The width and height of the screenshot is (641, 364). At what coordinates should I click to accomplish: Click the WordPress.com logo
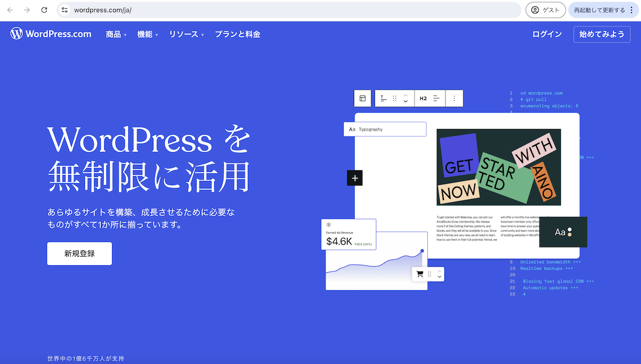pos(51,34)
